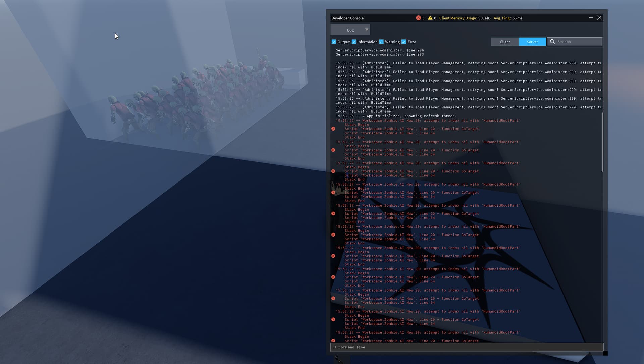Disable the Information filter checkbox

(354, 41)
